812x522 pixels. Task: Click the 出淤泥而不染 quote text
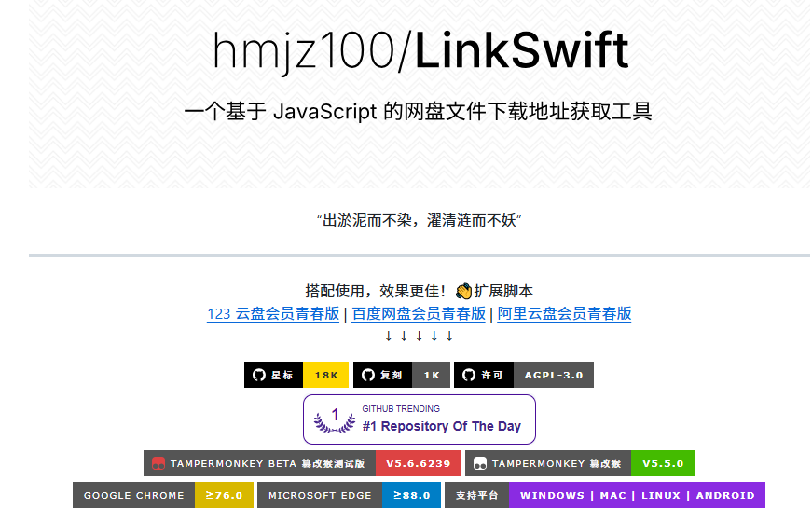click(419, 221)
